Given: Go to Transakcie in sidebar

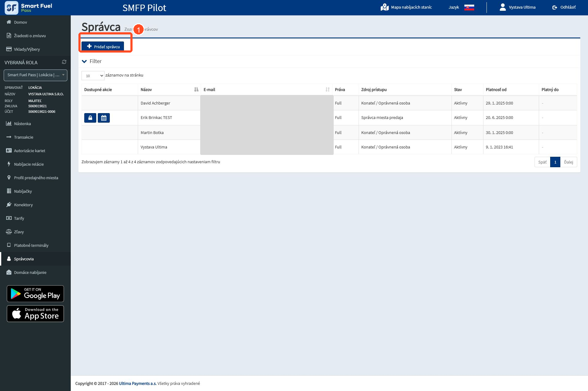Looking at the screenshot, I should pos(35,137).
